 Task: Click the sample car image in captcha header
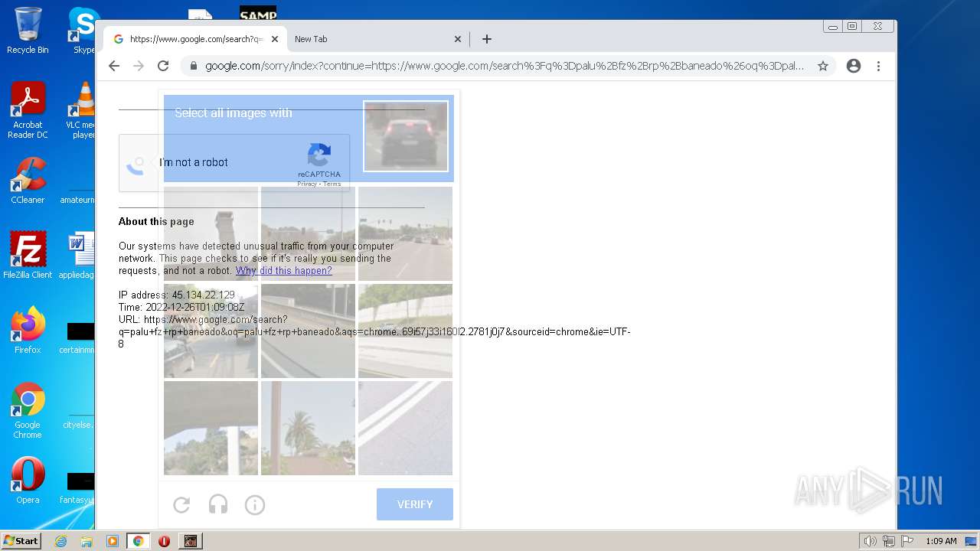point(406,136)
